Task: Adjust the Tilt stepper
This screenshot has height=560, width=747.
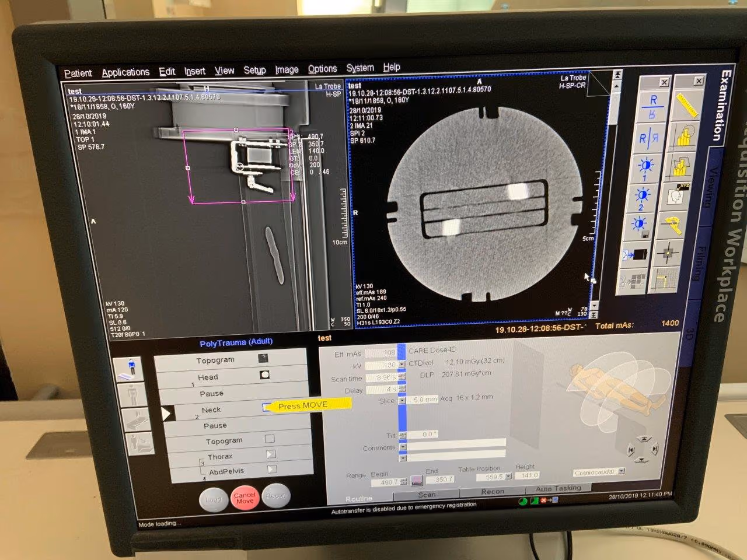Action: (x=402, y=435)
